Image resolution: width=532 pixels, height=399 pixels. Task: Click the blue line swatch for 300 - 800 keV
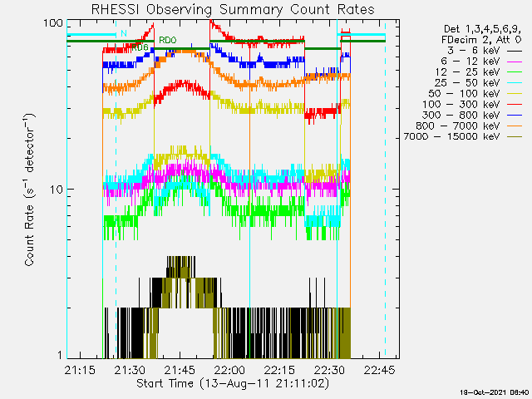click(x=515, y=116)
